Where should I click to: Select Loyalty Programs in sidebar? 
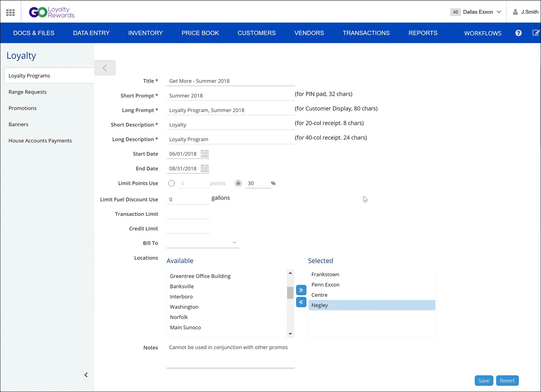[49, 76]
